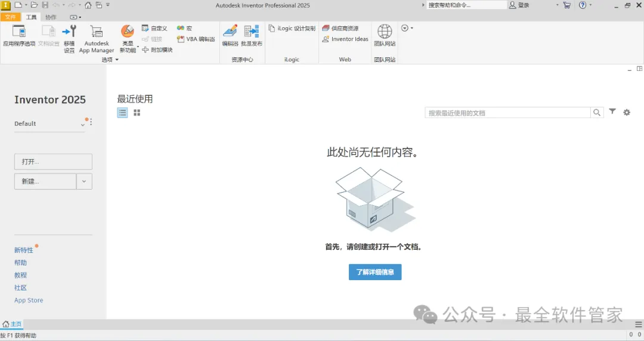
Task: Expand the quick access toolbar customize arrow
Action: pos(108,5)
